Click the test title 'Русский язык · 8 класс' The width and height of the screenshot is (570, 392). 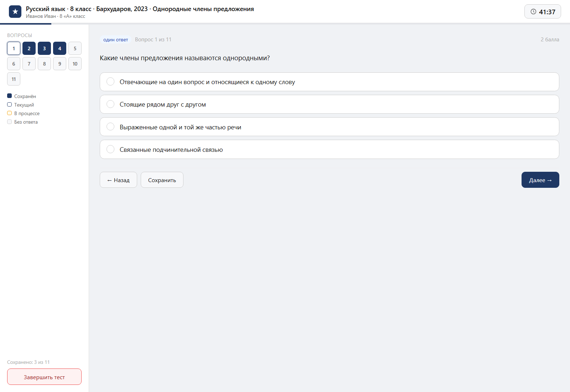(59, 9)
